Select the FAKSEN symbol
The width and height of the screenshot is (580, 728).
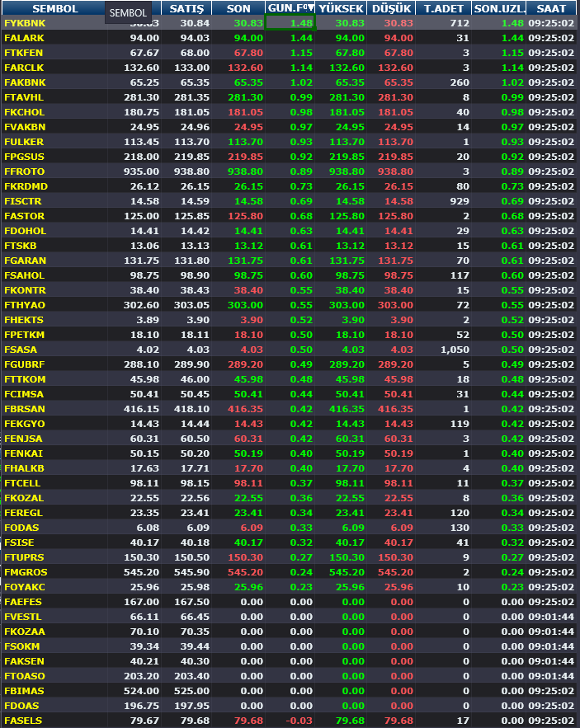[24, 661]
